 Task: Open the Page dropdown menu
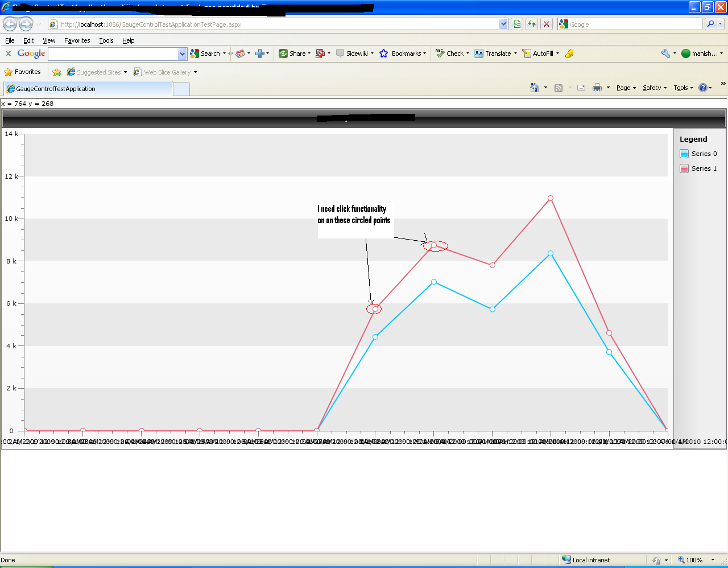[626, 88]
